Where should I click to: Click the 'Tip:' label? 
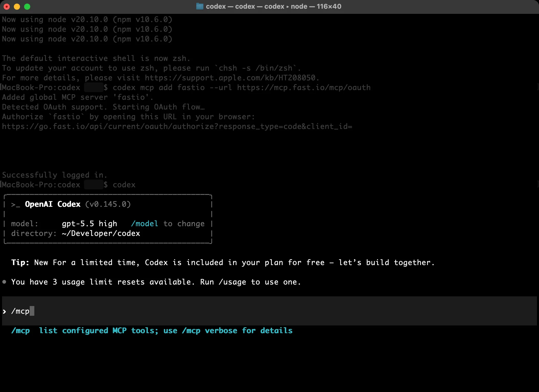20,263
